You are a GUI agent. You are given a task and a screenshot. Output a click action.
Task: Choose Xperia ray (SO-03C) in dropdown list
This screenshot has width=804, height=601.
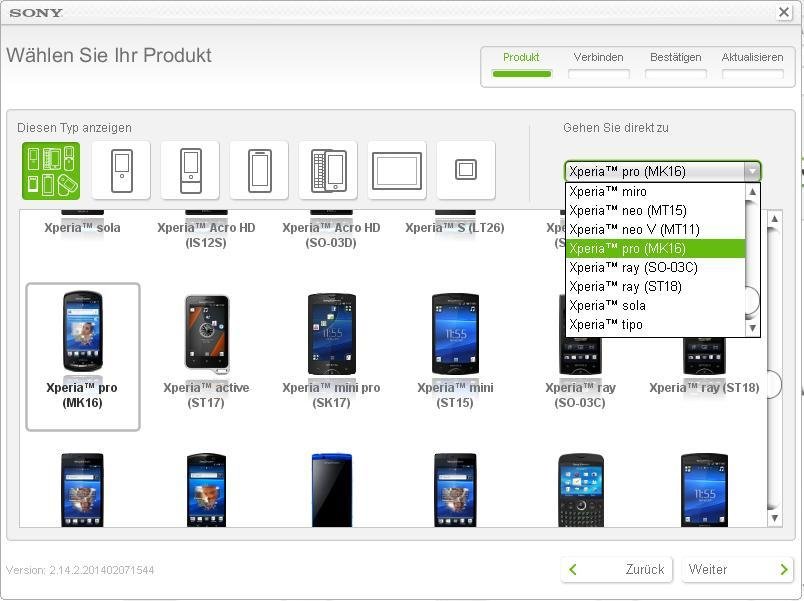(655, 267)
